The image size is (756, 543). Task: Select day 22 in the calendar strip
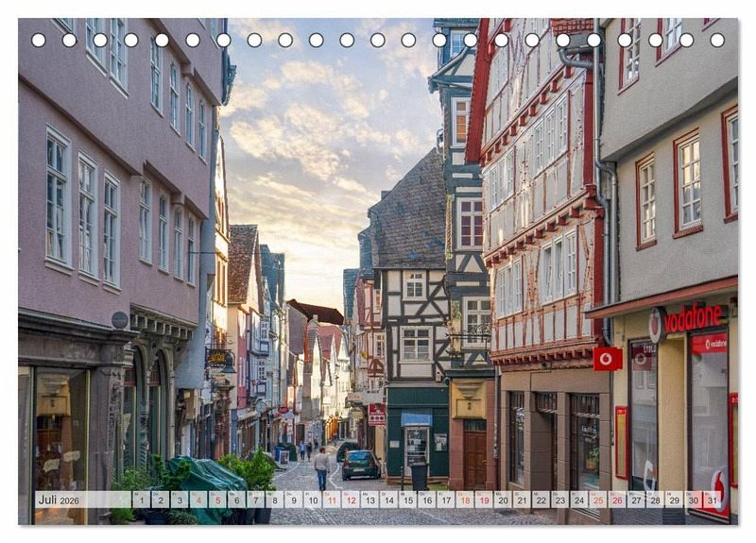(x=541, y=501)
